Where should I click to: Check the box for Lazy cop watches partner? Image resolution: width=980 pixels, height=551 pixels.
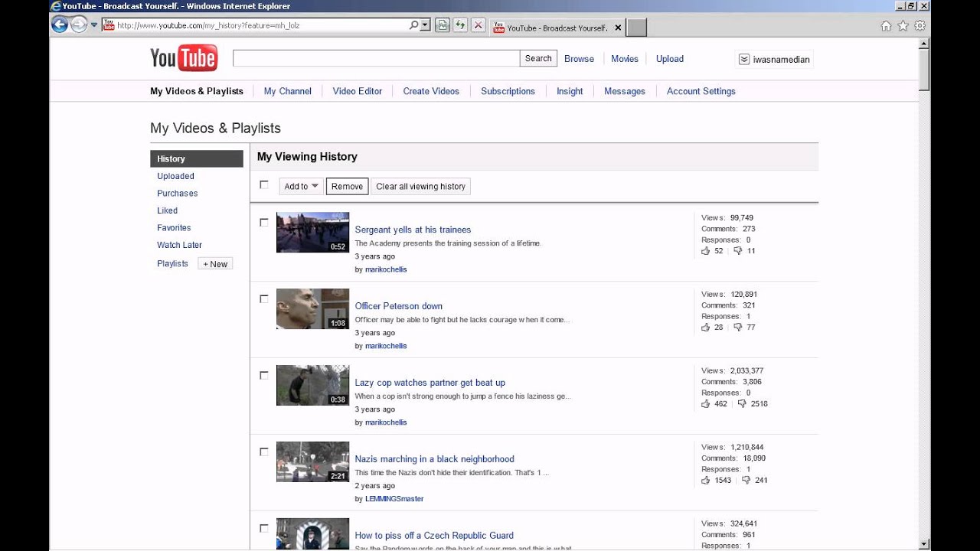coord(264,376)
